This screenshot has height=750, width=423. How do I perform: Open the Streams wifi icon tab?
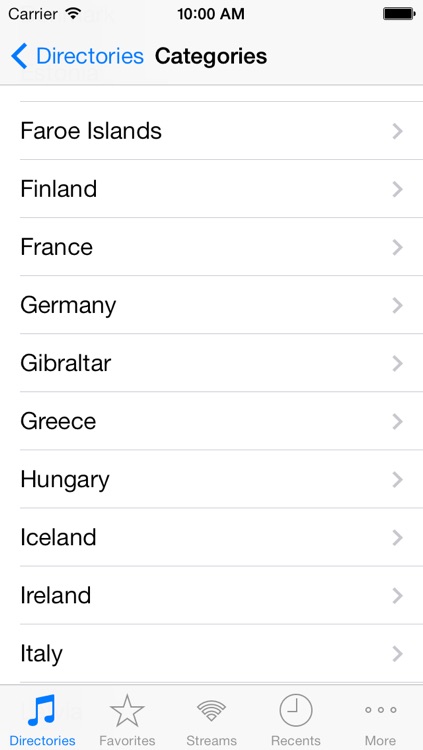(x=211, y=711)
